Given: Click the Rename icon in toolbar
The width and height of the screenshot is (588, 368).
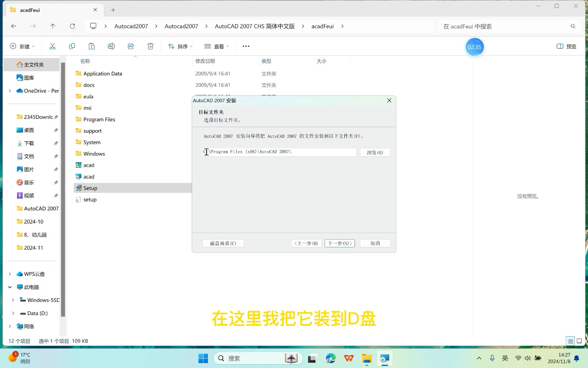Looking at the screenshot, I should click(x=111, y=46).
